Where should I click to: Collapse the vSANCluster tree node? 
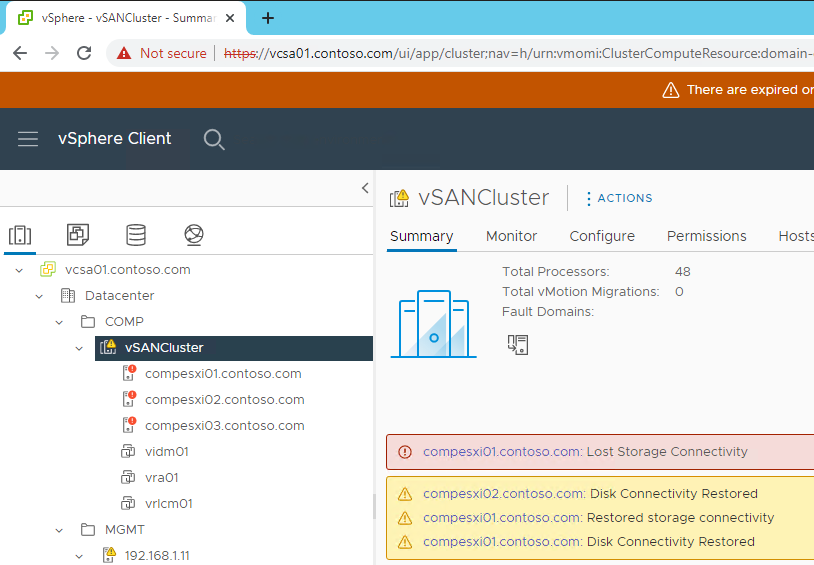pyautogui.click(x=79, y=348)
